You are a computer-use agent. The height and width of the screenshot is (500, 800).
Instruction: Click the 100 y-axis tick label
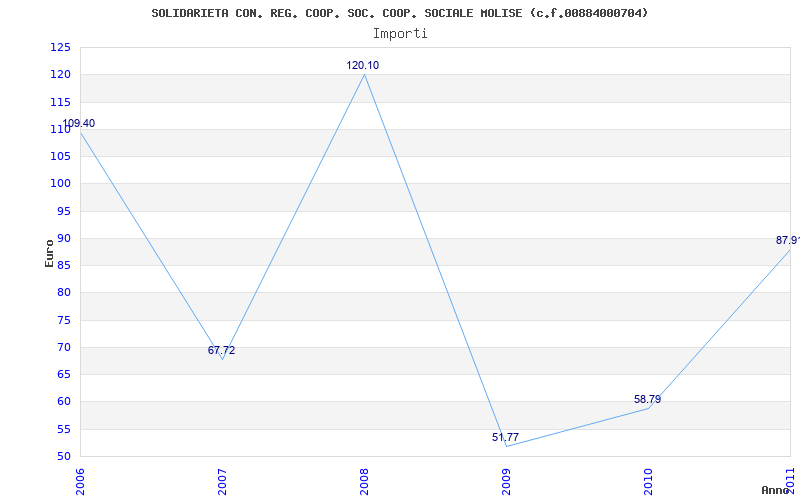60,184
